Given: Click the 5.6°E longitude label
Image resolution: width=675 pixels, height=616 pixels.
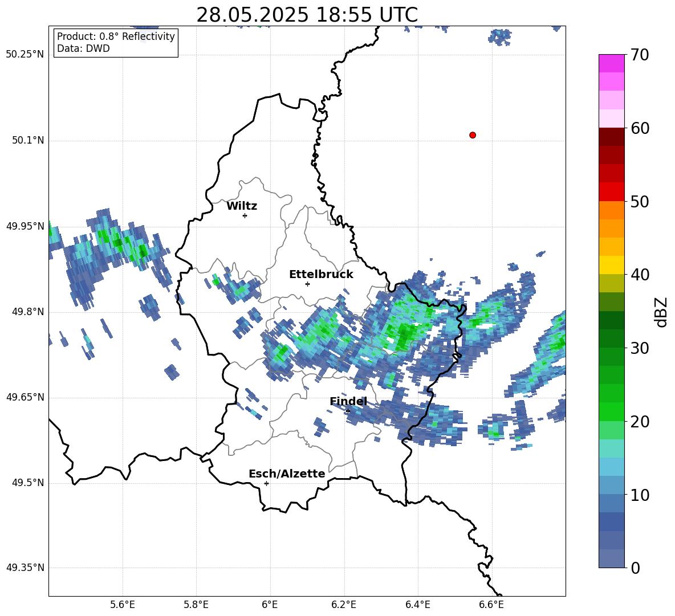Looking at the screenshot, I should (x=123, y=605).
